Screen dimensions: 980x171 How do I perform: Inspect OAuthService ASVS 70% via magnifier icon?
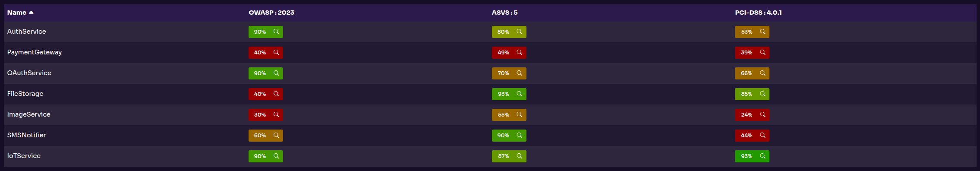coord(520,73)
